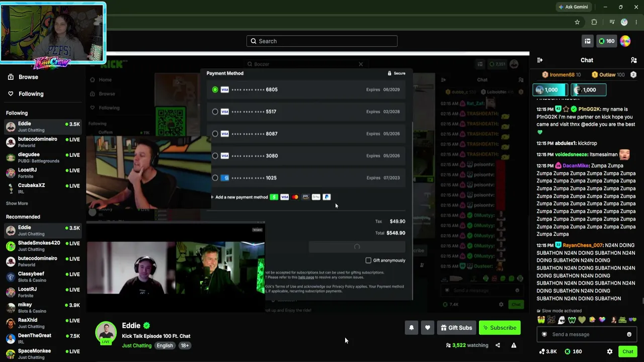This screenshot has height=362, width=644.
Task: Focus the Send a message chat input
Action: click(586, 334)
